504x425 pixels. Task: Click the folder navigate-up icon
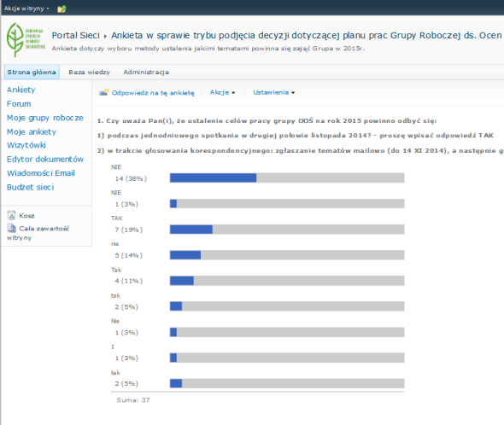pos(62,9)
